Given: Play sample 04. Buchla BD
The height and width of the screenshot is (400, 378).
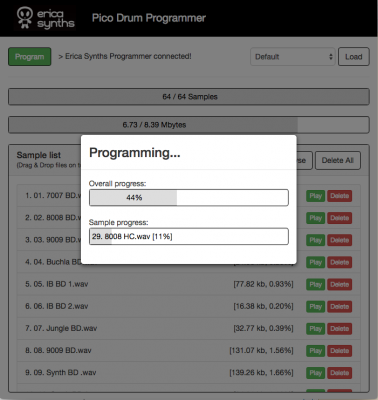Looking at the screenshot, I should point(315,262).
